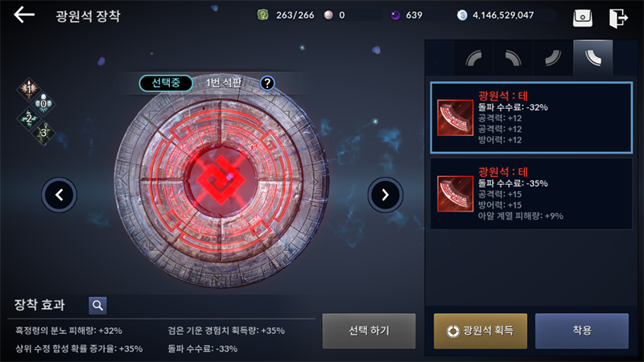Click the 선택 하기 button
644x362 pixels.
369,331
